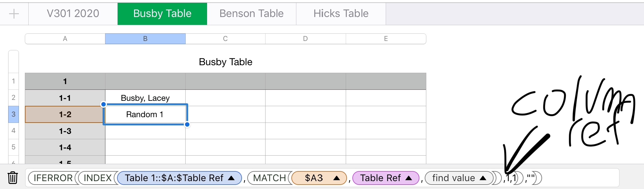This screenshot has height=189, width=644.
Task: Add a new sheet with plus icon
Action: point(14,14)
